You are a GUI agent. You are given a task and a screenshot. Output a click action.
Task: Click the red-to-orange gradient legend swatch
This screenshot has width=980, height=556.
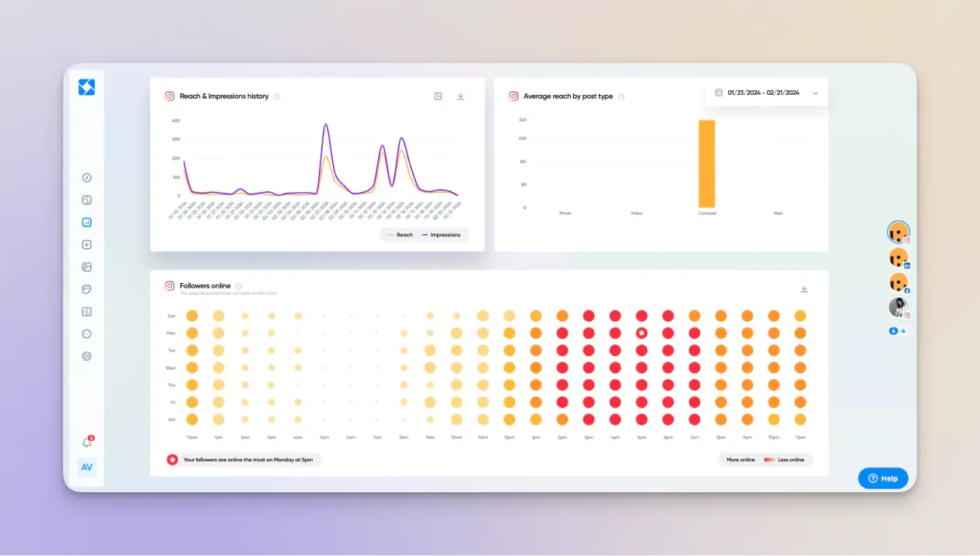click(769, 460)
